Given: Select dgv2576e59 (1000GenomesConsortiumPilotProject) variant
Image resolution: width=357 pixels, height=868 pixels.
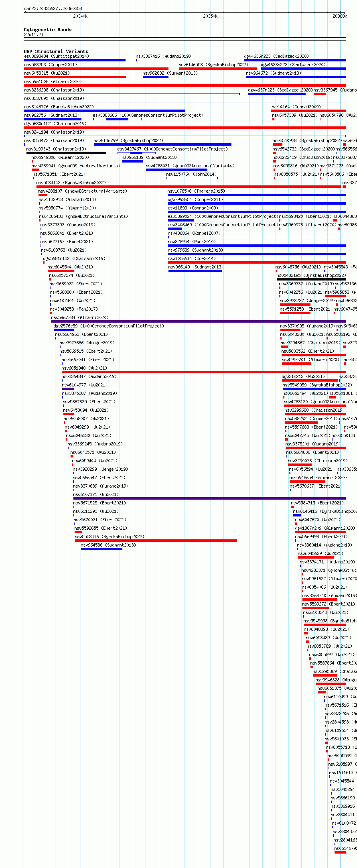Looking at the screenshot, I should (109, 326).
